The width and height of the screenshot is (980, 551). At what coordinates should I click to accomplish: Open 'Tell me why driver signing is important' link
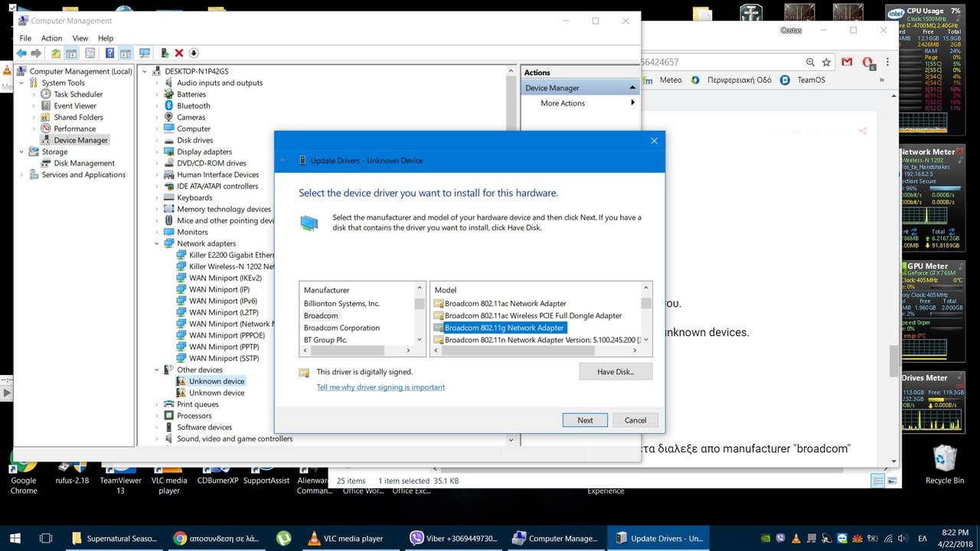pyautogui.click(x=381, y=387)
